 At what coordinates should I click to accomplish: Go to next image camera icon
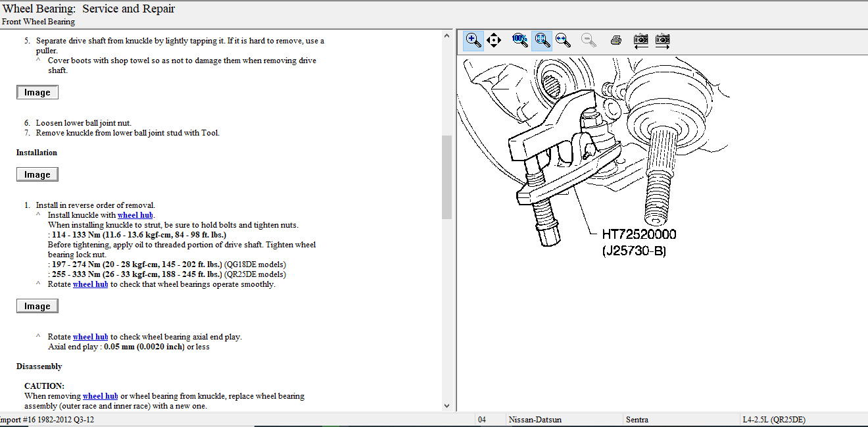point(662,40)
